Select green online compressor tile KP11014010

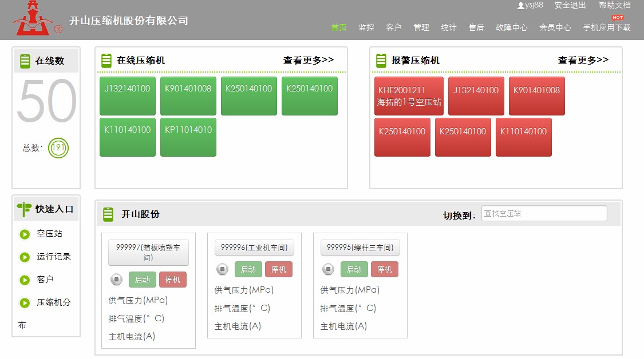point(188,137)
